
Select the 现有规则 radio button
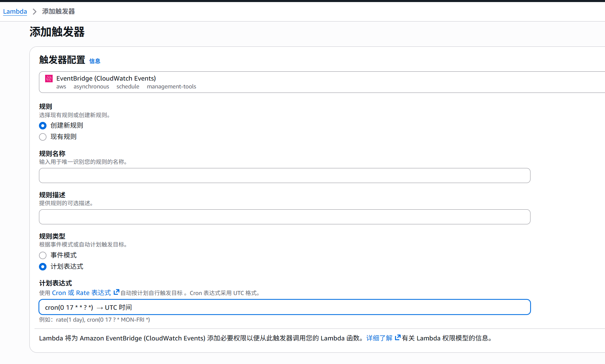pyautogui.click(x=43, y=137)
